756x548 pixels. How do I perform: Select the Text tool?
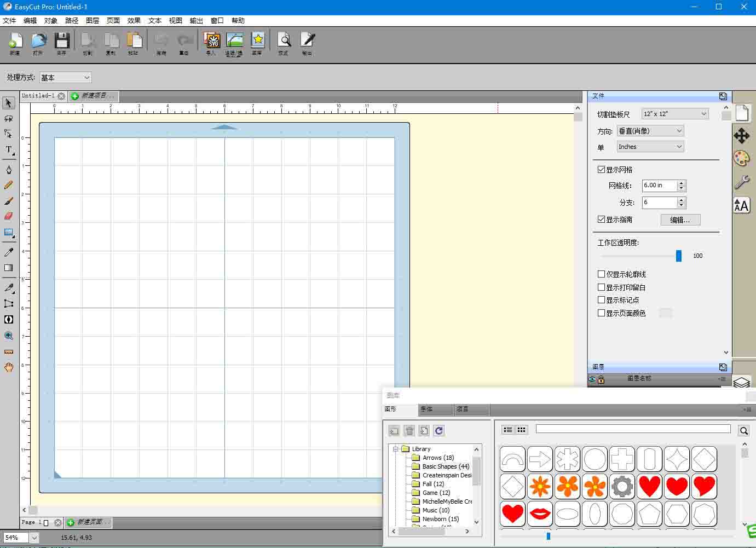(x=9, y=149)
